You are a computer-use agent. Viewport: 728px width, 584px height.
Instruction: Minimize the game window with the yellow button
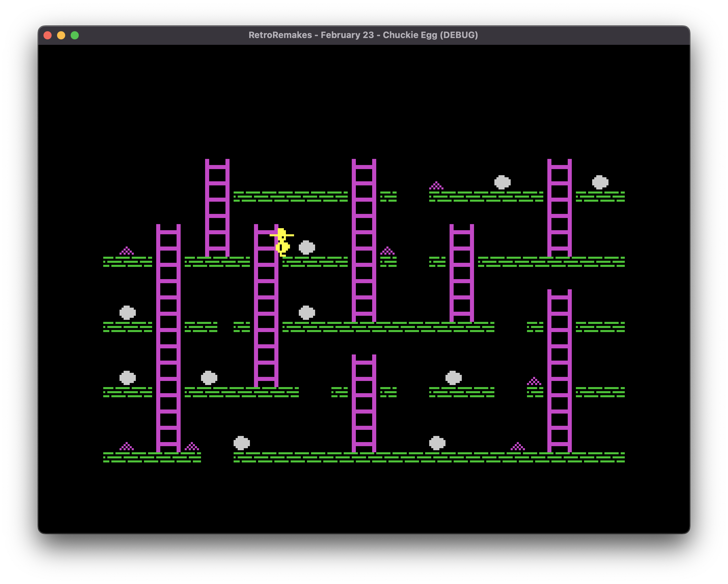coord(61,35)
